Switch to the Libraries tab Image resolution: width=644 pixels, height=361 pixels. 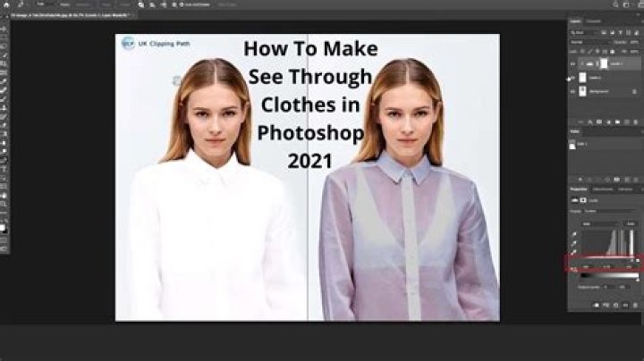click(x=625, y=189)
